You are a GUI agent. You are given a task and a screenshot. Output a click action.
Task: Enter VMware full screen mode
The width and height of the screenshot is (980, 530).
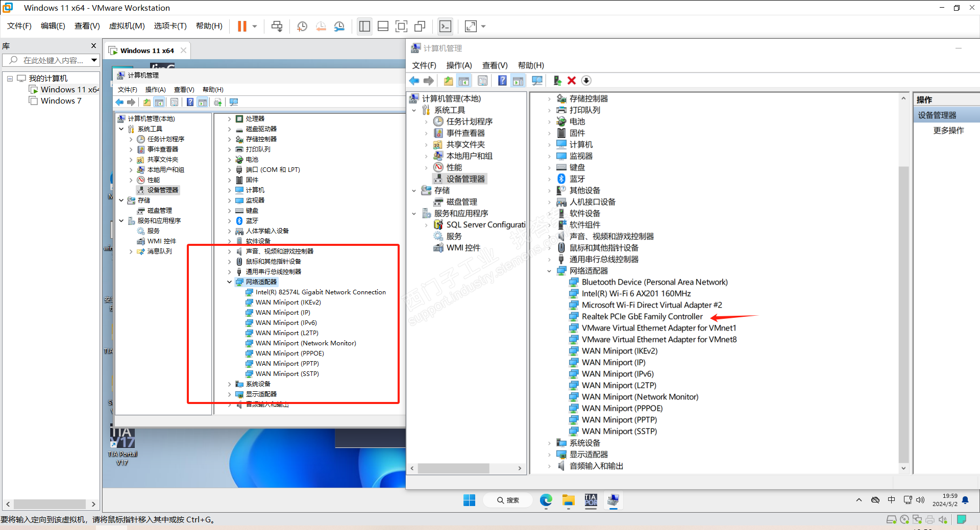click(401, 27)
